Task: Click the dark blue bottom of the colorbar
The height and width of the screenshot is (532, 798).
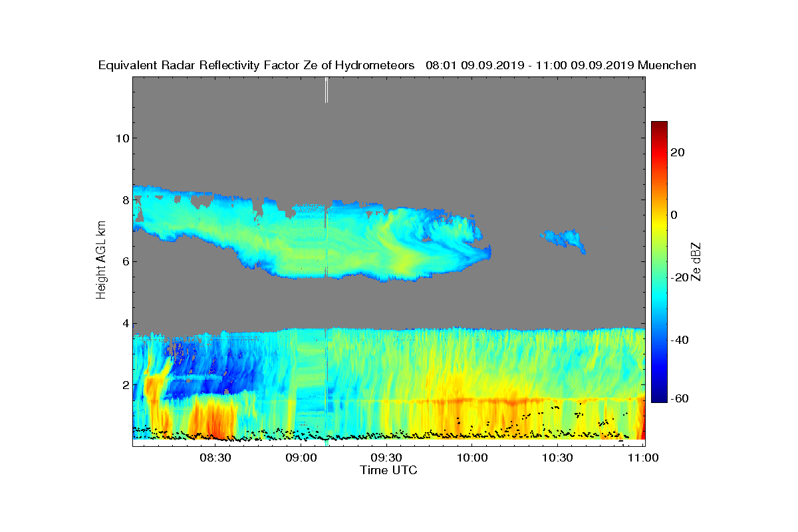Action: (x=659, y=396)
